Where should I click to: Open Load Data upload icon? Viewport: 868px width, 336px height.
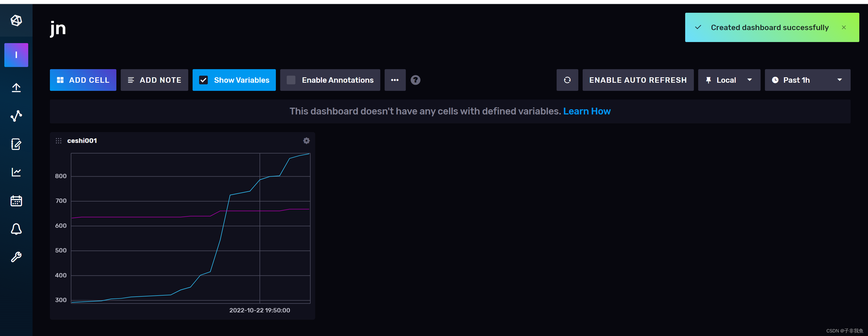coord(16,88)
